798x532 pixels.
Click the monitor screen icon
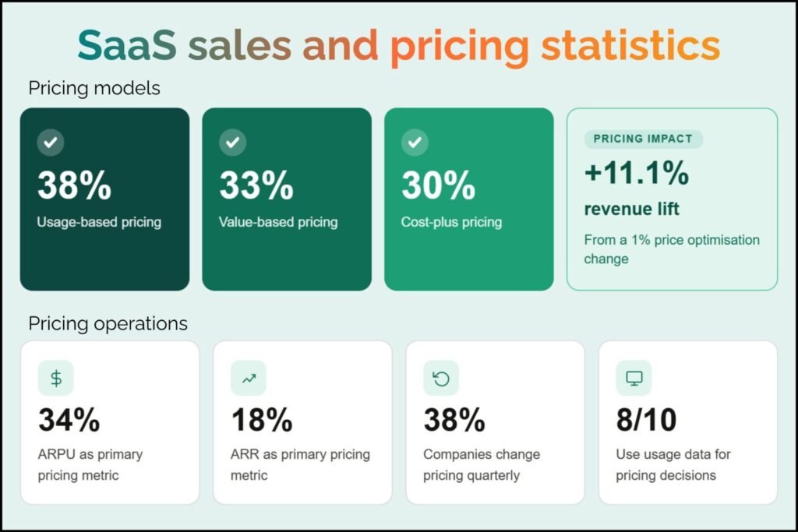[634, 379]
